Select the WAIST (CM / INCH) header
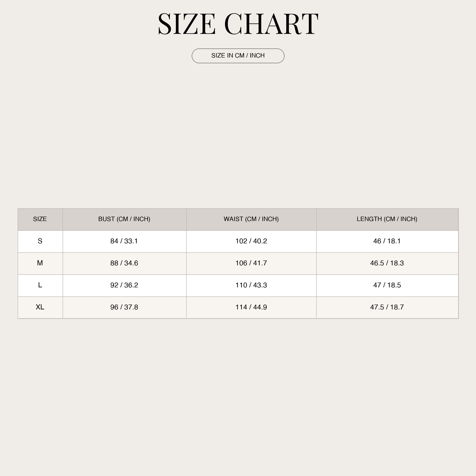This screenshot has height=476, width=476. [251, 219]
